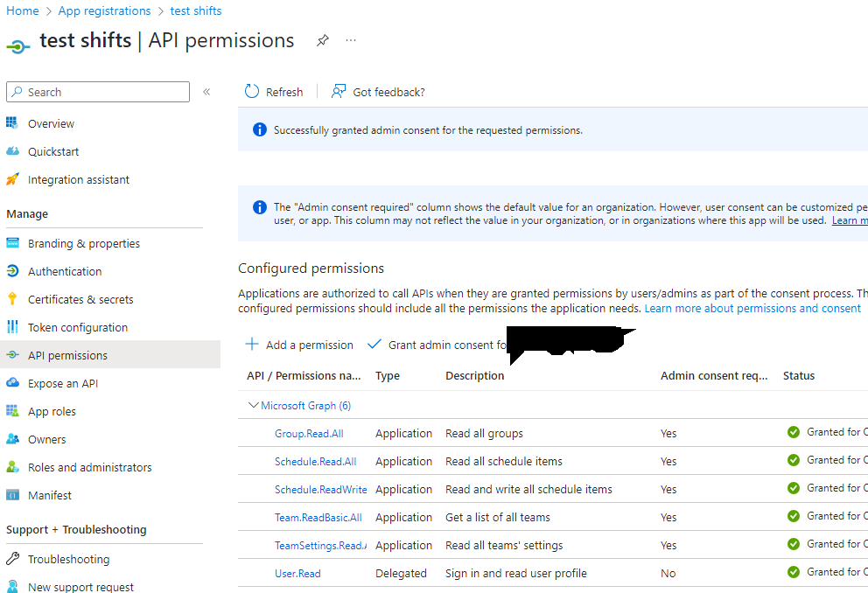Open Learn more about permissions and consent

[752, 309]
